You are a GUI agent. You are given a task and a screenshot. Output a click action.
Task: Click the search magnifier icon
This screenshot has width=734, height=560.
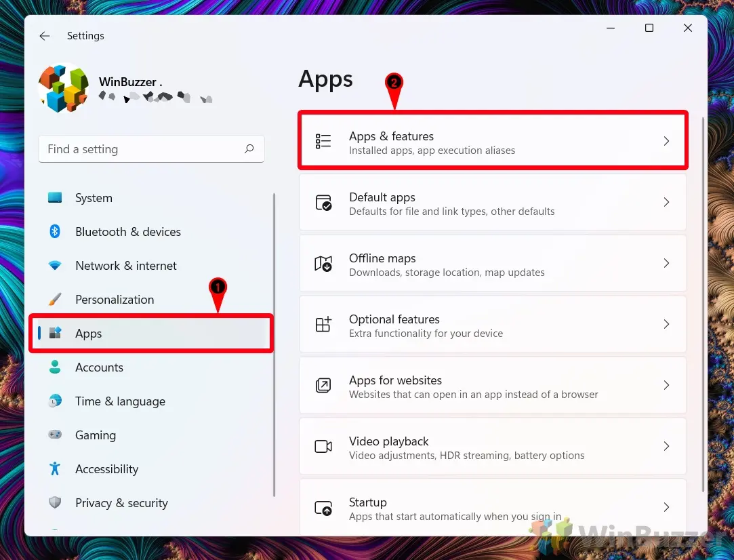[x=249, y=148]
